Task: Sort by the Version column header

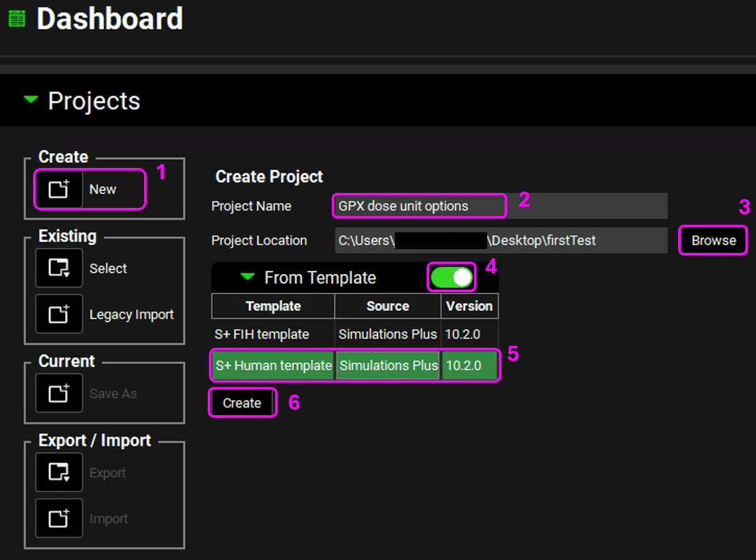Action: point(469,307)
